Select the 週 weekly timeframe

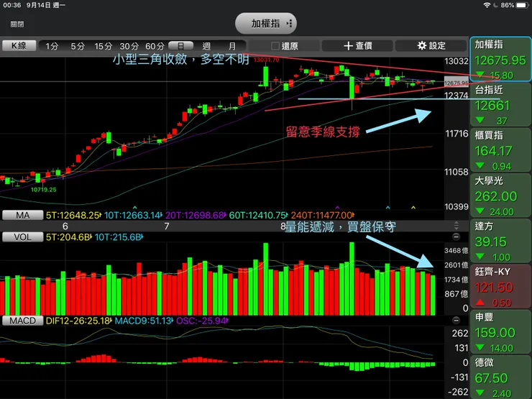pyautogui.click(x=206, y=46)
